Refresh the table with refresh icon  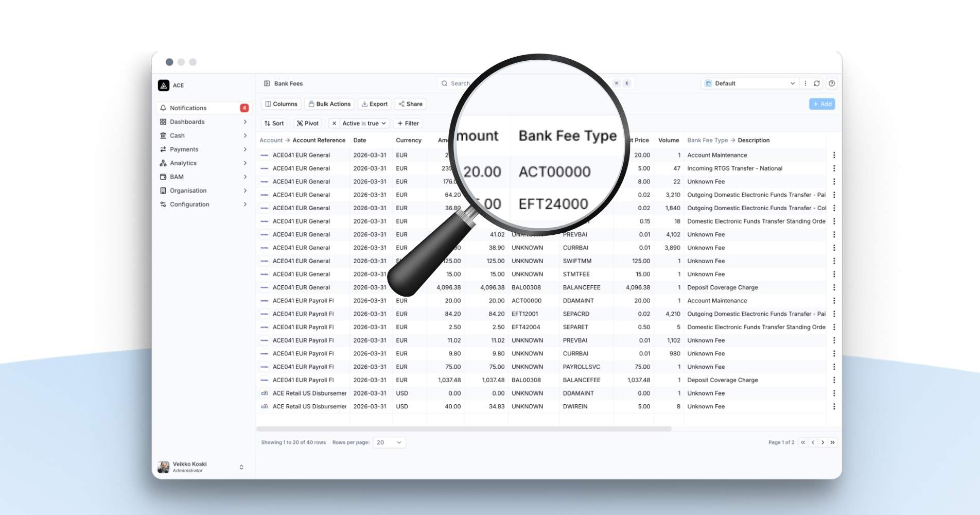pyautogui.click(x=817, y=83)
